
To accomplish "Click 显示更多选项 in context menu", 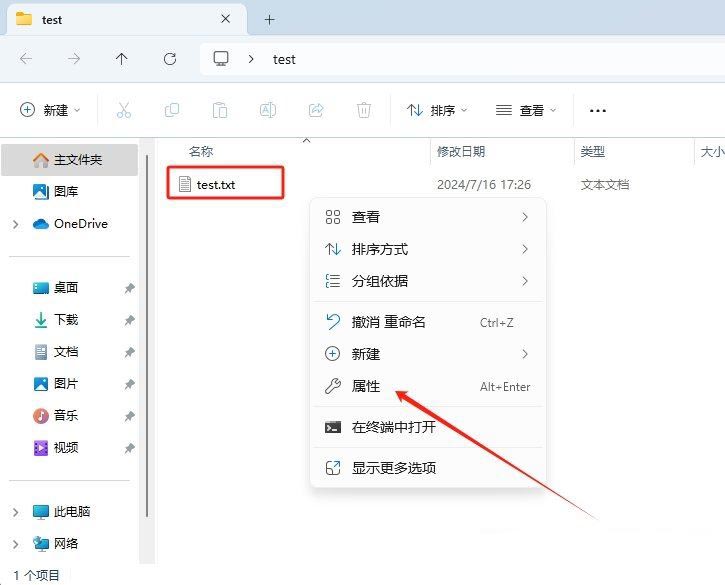I will click(393, 468).
